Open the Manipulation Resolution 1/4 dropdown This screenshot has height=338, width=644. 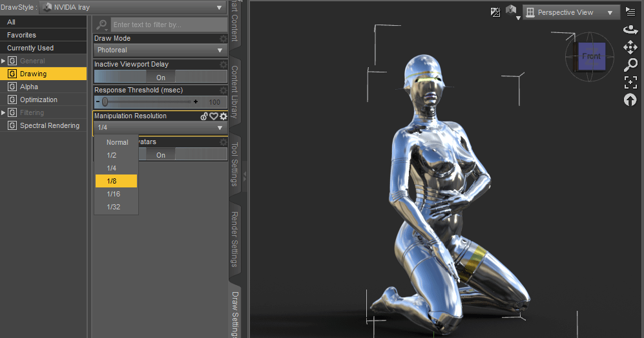pos(160,128)
